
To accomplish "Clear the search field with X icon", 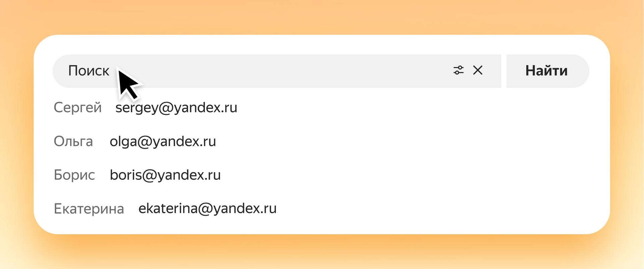I will [478, 70].
